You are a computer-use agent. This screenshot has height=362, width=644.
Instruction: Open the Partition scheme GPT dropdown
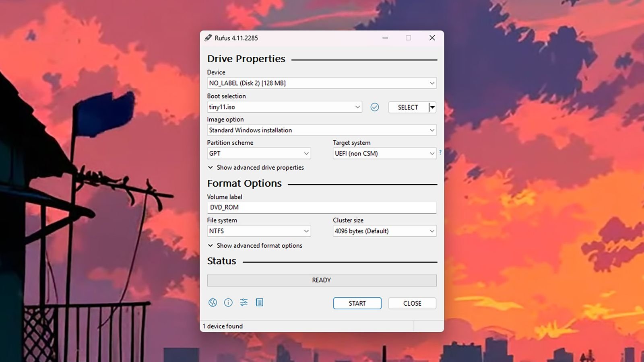click(x=259, y=153)
